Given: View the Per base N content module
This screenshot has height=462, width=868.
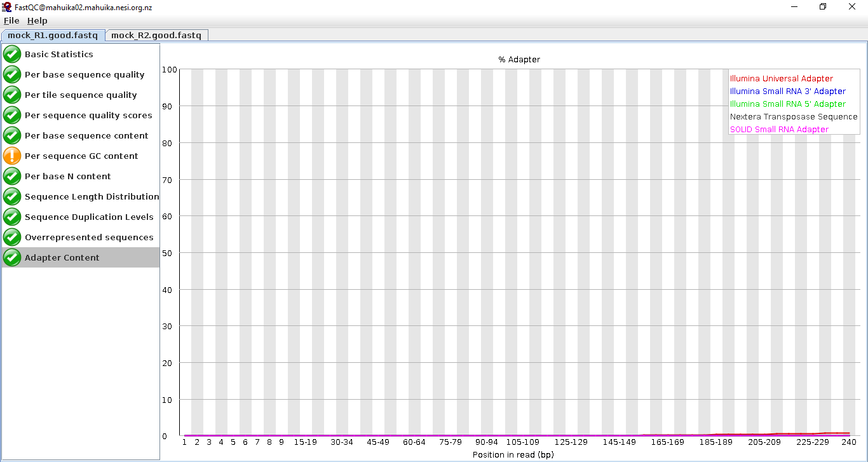Looking at the screenshot, I should (x=67, y=177).
